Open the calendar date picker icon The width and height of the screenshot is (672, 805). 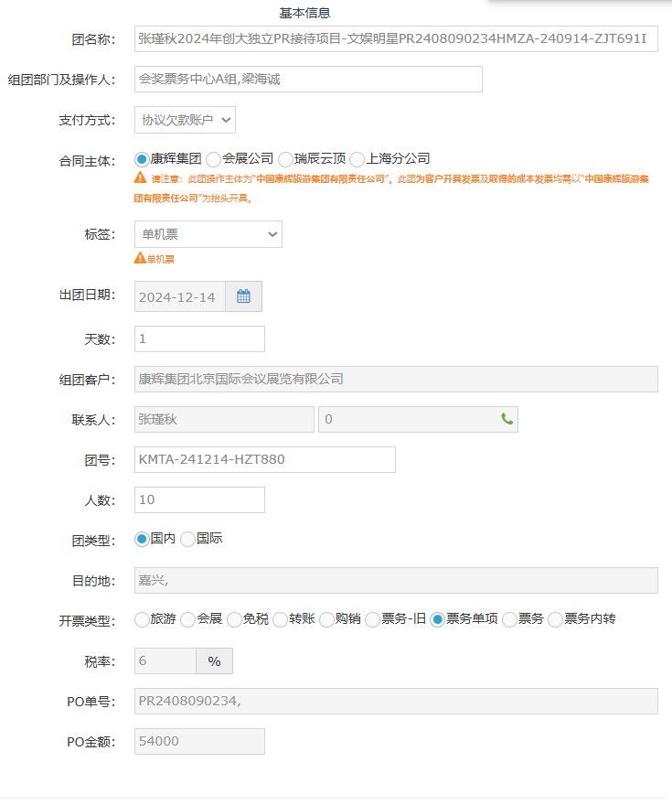(243, 296)
